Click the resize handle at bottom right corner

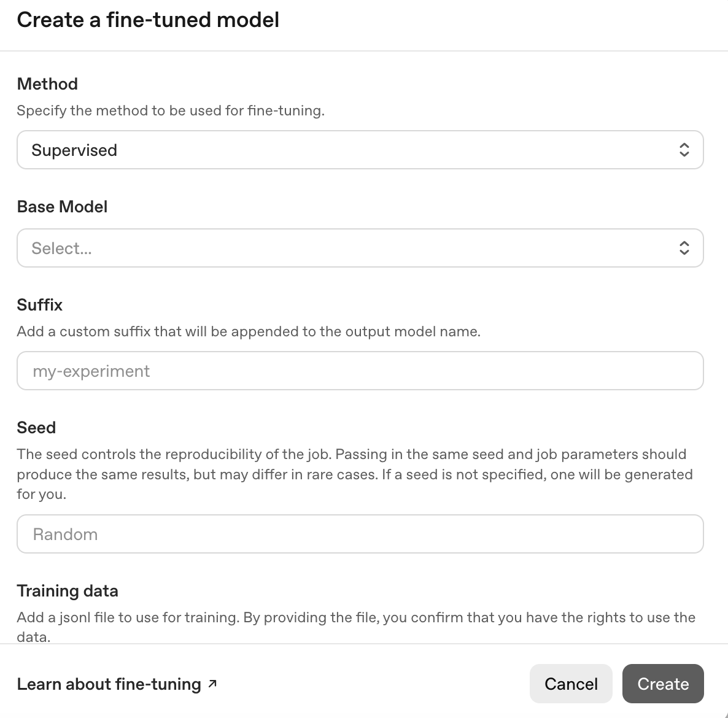coord(724,714)
